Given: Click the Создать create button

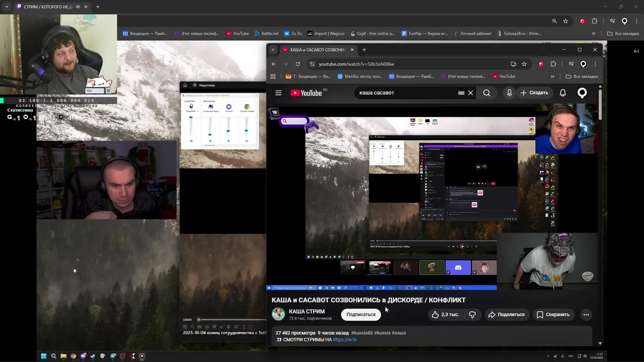Looking at the screenshot, I should (534, 93).
